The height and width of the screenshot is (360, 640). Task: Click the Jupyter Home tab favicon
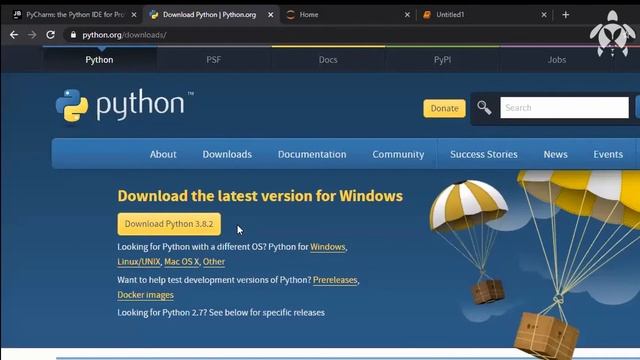pos(291,15)
